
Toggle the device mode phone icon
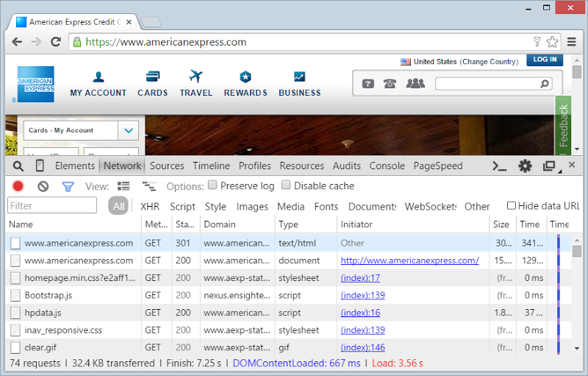[x=40, y=166]
